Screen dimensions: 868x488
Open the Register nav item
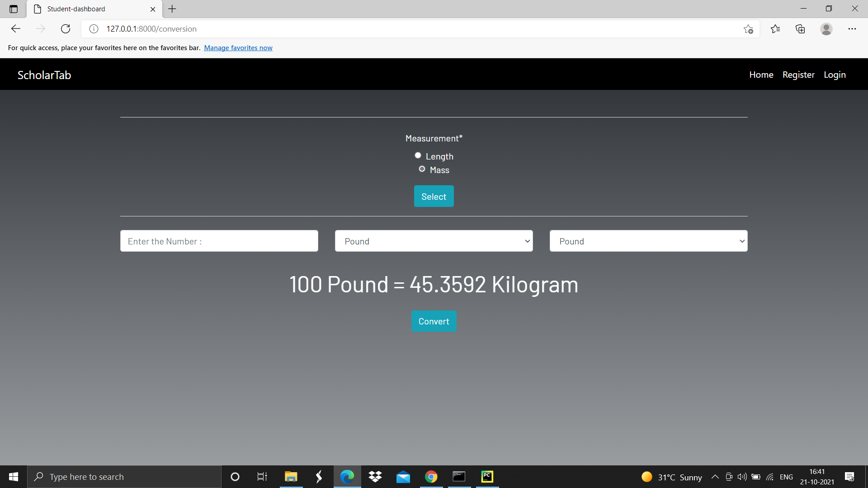coord(798,75)
